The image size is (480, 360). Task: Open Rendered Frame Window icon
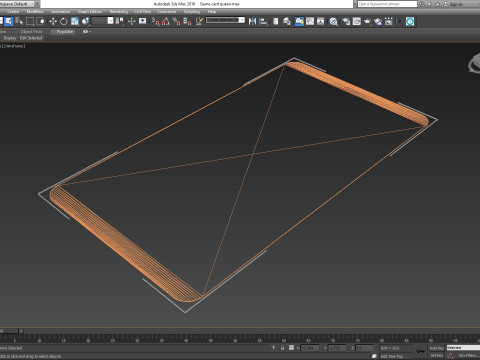coord(357,21)
